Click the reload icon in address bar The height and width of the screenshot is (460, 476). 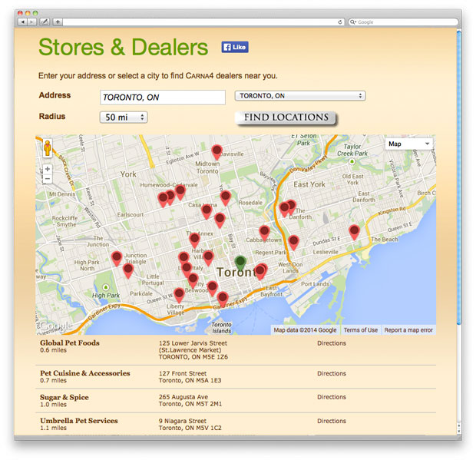point(340,22)
